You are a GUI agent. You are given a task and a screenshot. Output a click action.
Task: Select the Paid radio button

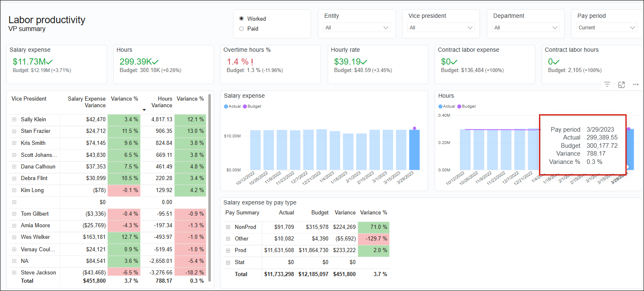coord(241,29)
